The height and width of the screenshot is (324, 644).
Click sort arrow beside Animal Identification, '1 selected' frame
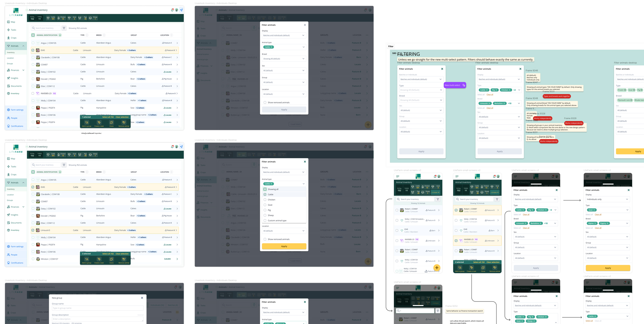[60, 35]
